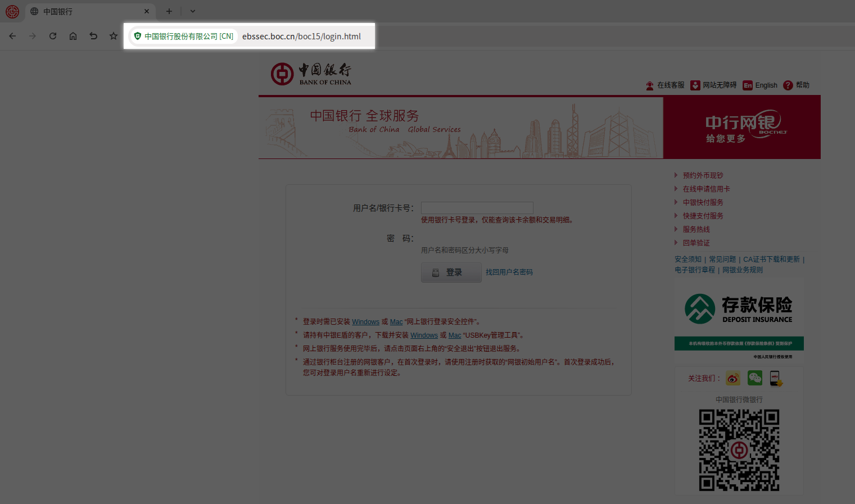This screenshot has width=855, height=504.
Task: Click the 找回用户名密码 link
Action: (509, 272)
